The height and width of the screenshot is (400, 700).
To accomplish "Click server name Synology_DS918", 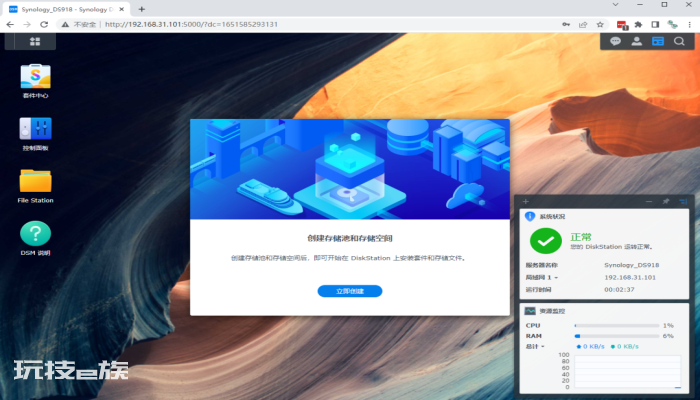I will (632, 265).
